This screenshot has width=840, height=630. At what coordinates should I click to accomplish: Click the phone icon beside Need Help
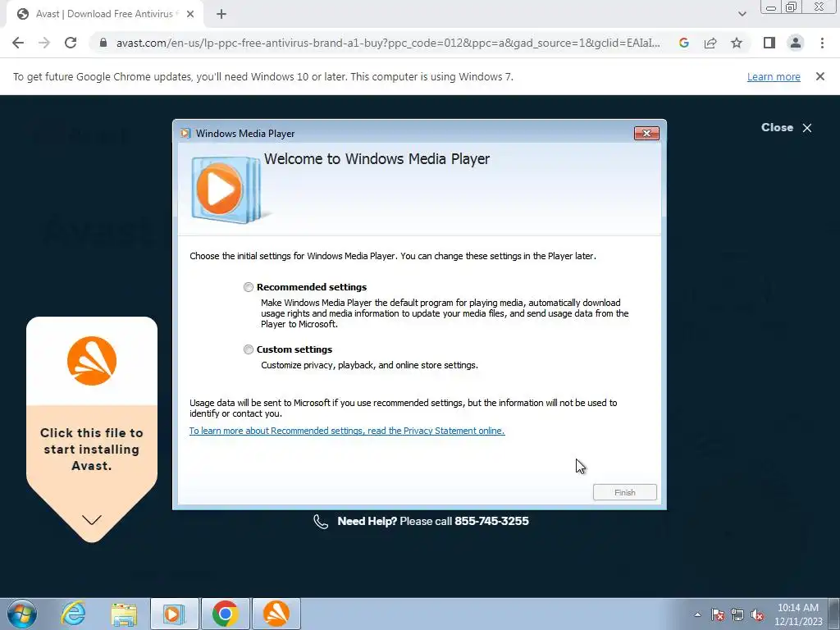pos(321,521)
